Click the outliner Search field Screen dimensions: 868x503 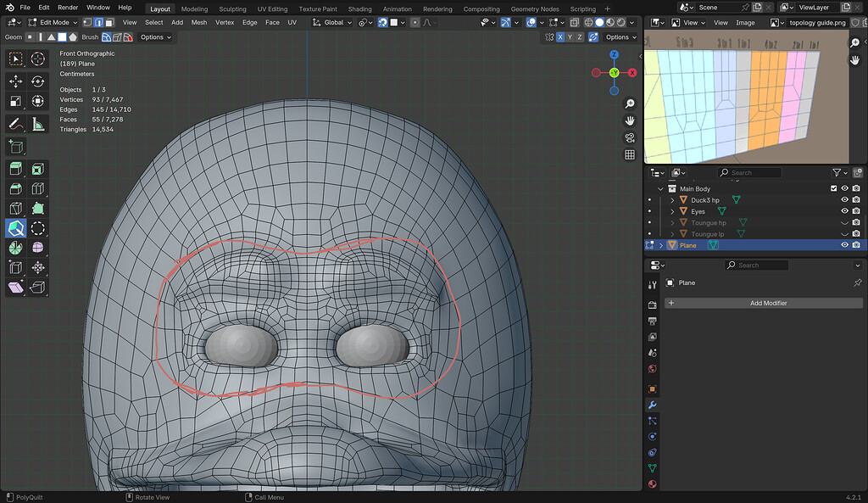[748, 172]
